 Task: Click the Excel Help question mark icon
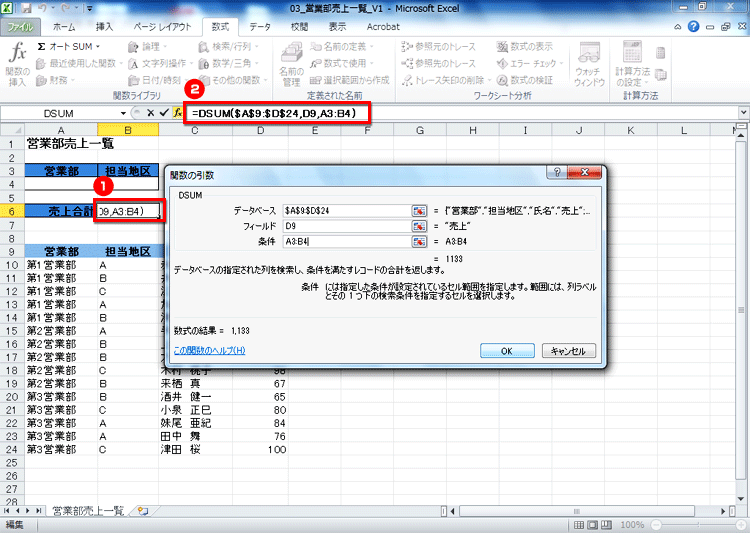[x=693, y=27]
